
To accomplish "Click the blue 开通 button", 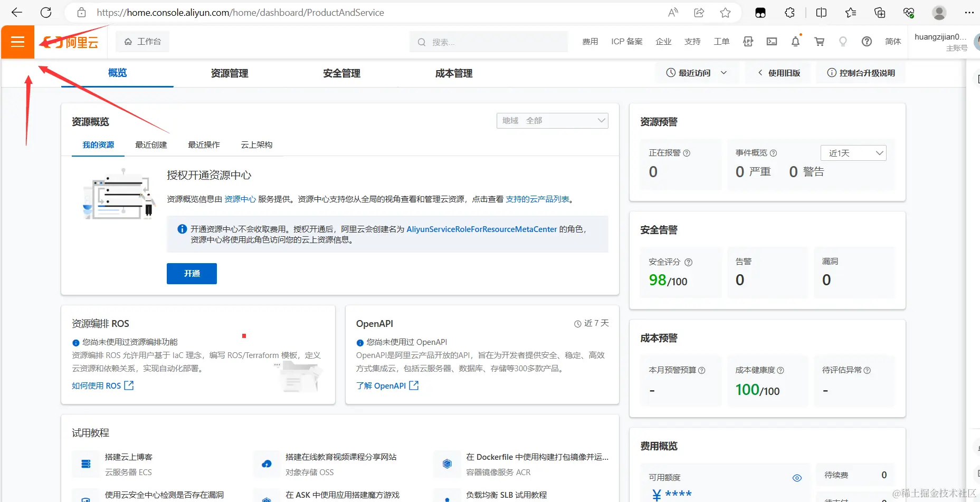I will pos(192,274).
